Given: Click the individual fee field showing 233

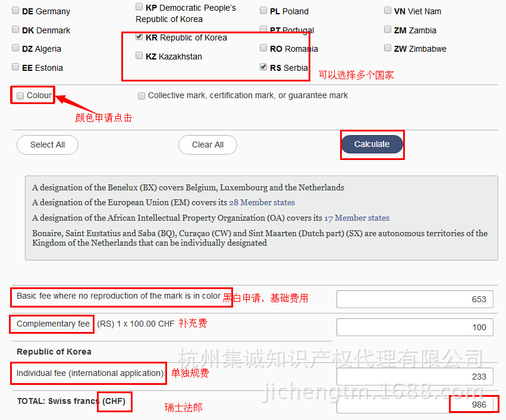Looking at the screenshot, I should click(x=414, y=377).
